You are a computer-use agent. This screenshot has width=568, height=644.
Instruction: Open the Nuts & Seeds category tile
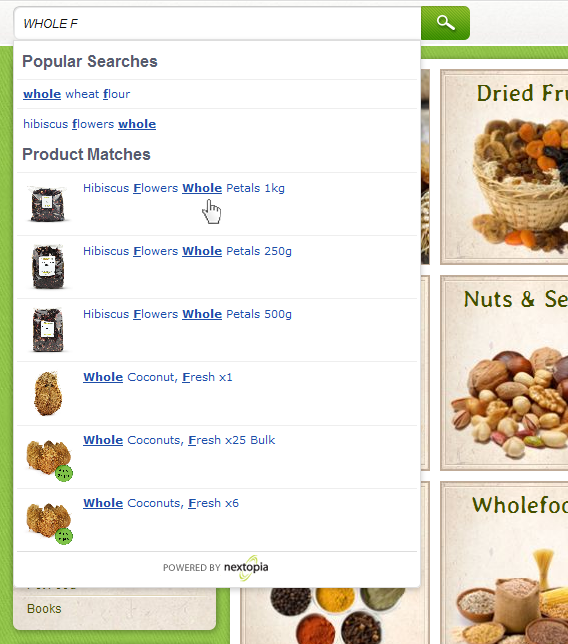coord(504,373)
